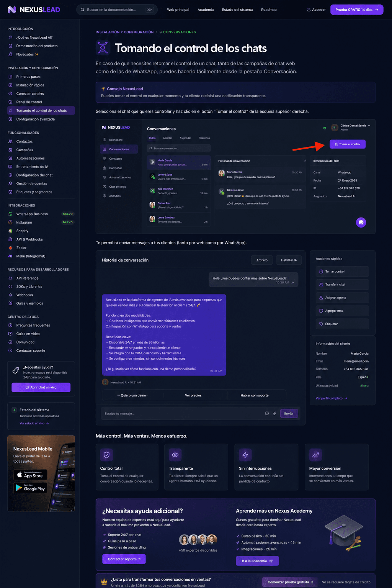Focus the documentation search field
Screen dimensions: 392x588
point(117,10)
